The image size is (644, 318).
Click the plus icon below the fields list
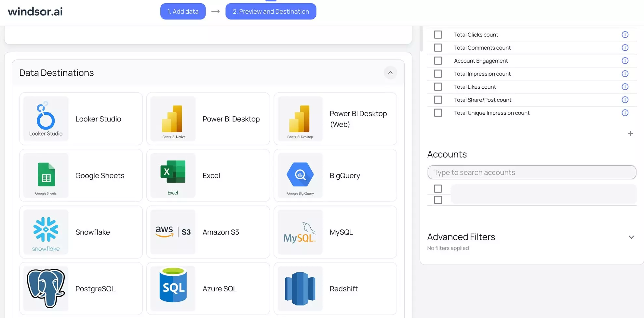tap(630, 134)
